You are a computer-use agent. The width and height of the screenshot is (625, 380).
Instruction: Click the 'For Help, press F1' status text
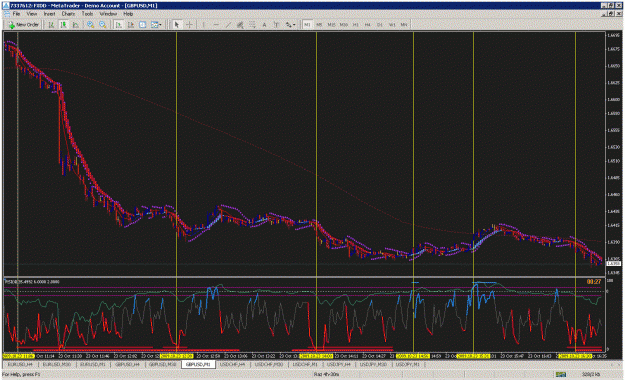(x=22, y=374)
